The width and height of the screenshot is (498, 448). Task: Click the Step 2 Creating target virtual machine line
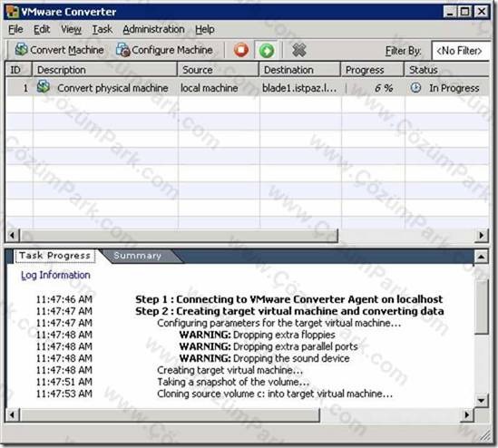tap(289, 311)
